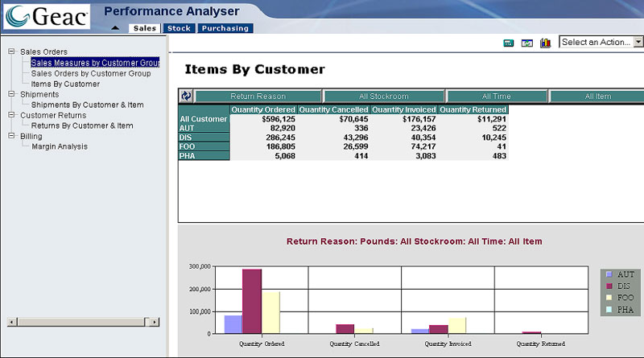Collapse the Customer Returns tree node
Image resolution: width=644 pixels, height=358 pixels.
pos(11,115)
